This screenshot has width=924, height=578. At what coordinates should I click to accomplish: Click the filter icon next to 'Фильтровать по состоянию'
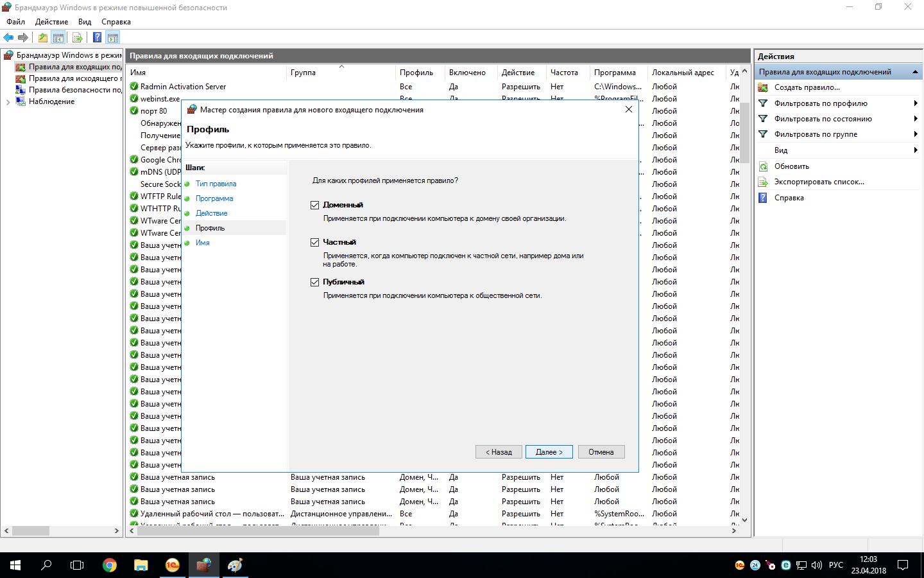pyautogui.click(x=763, y=119)
